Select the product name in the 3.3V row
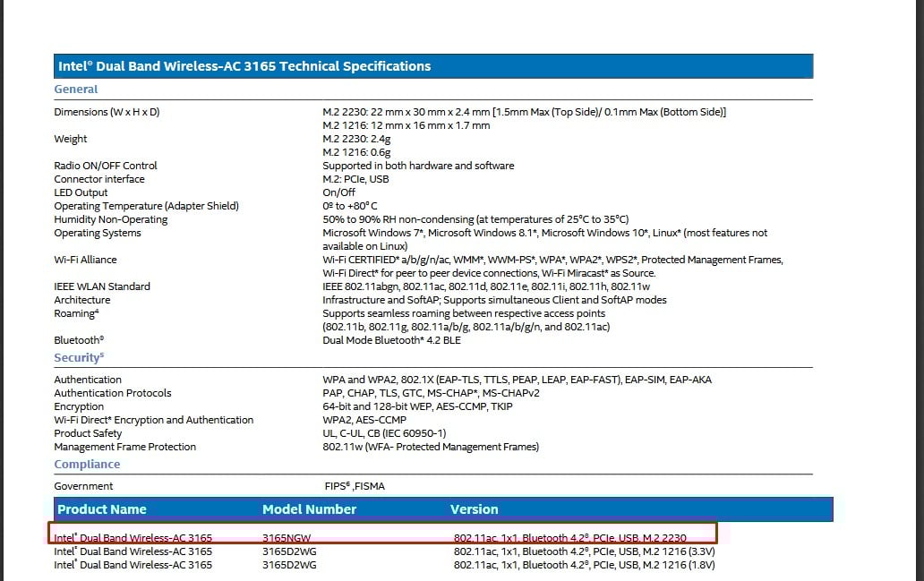 tap(133, 551)
